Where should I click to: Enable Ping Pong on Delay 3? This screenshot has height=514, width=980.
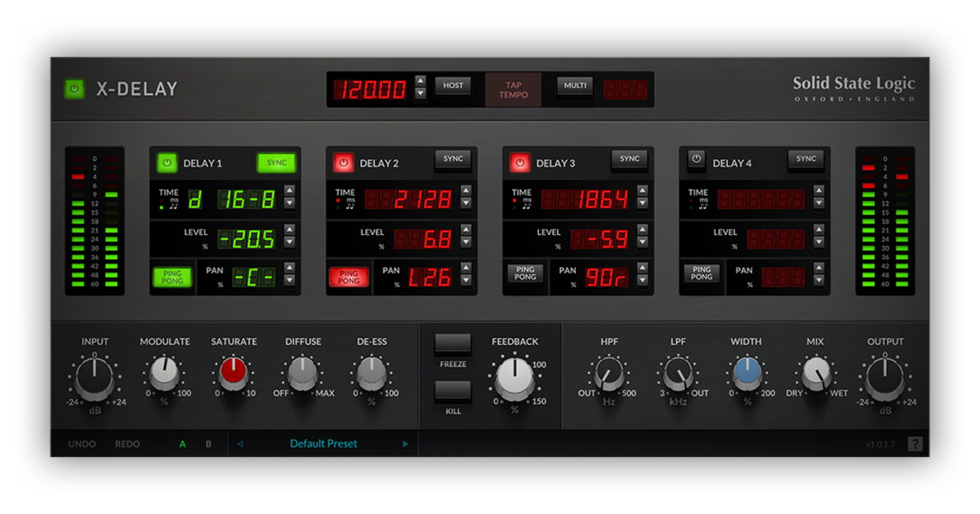pos(525,273)
